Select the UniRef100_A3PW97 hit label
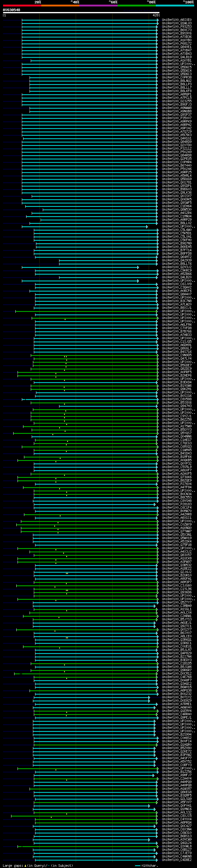197x868 pixels. click(x=176, y=562)
